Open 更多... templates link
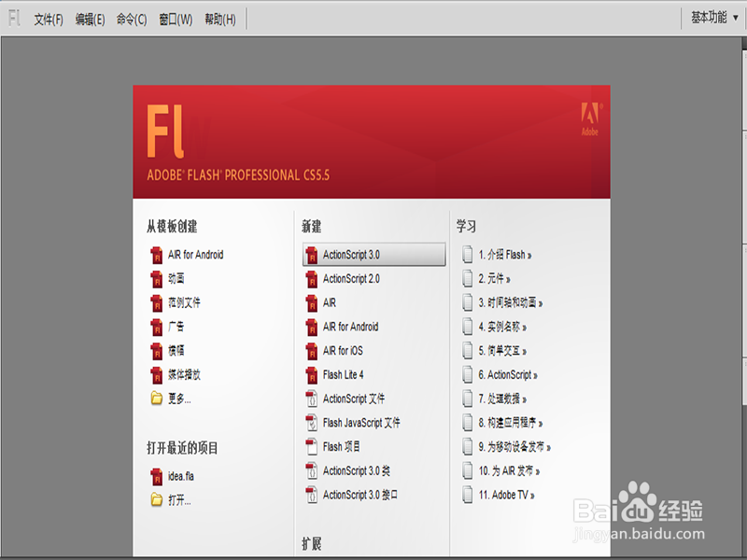This screenshot has height=560, width=747. point(179,399)
